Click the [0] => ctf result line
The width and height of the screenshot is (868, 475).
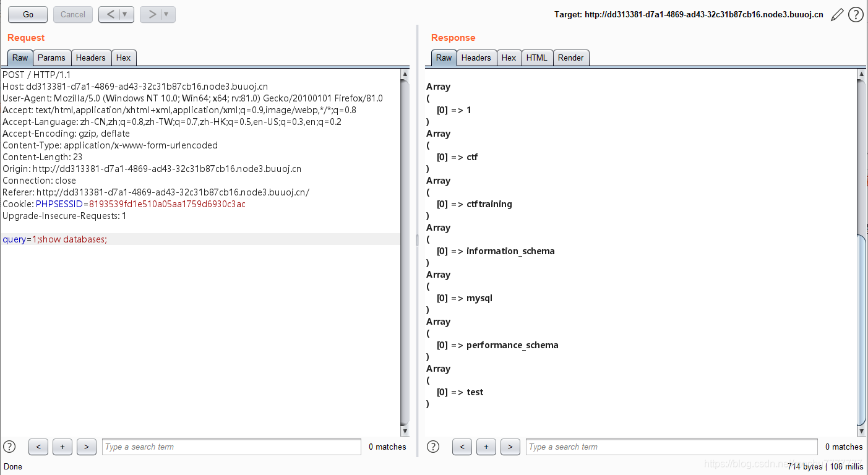(x=457, y=157)
